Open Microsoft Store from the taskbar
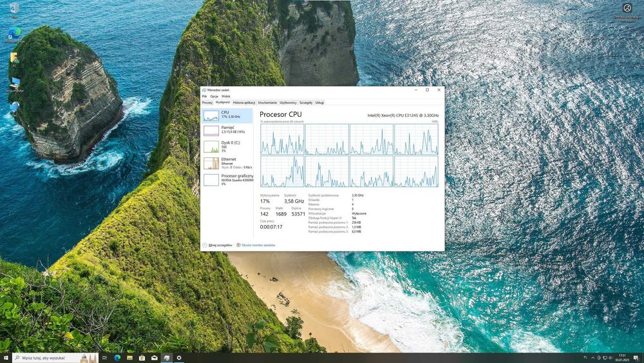Screen dimensions: 644x363 coord(142,358)
